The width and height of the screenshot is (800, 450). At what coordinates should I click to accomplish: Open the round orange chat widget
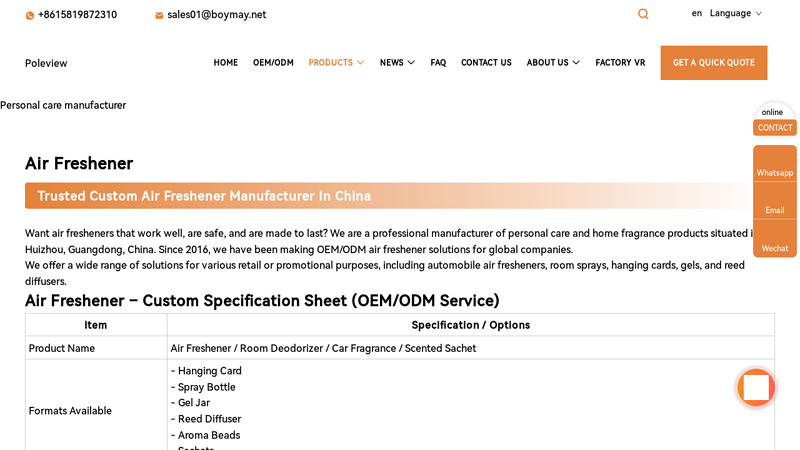(x=756, y=387)
